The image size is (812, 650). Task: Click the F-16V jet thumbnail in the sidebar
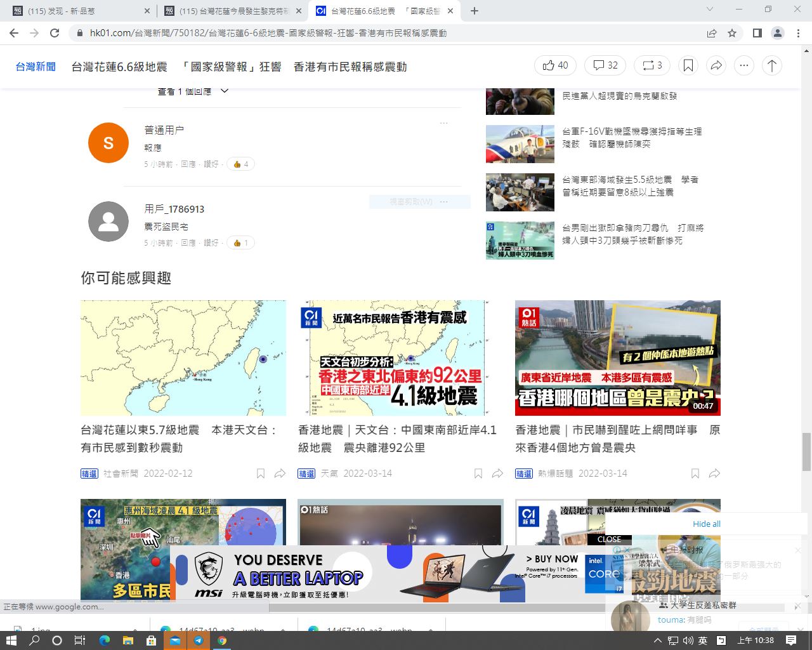520,144
